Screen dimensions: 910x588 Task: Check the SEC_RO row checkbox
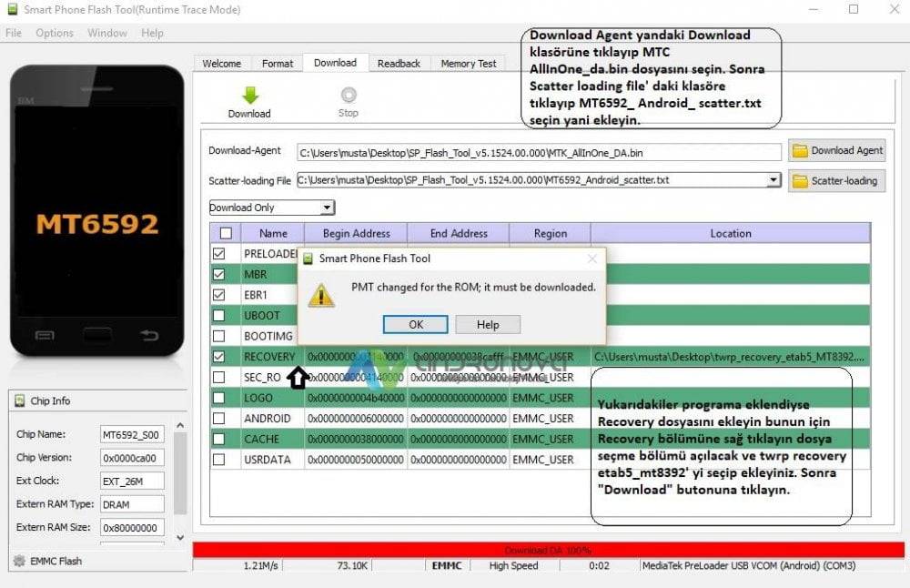(218, 378)
